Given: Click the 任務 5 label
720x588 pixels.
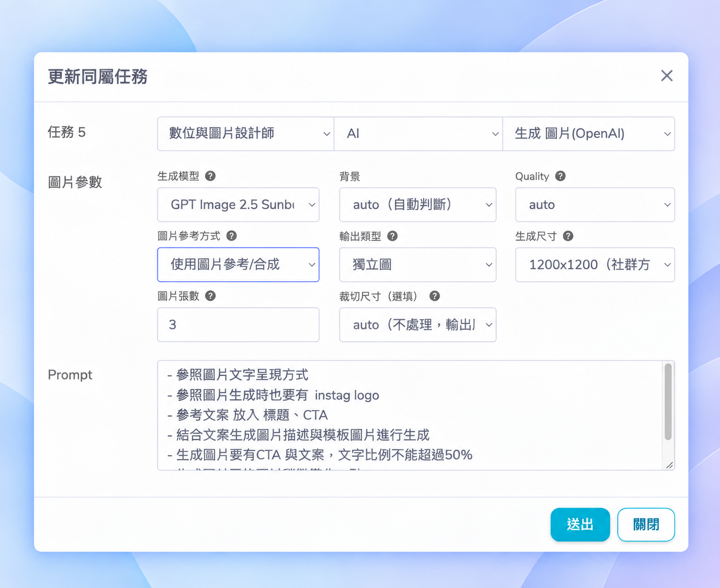Looking at the screenshot, I should (x=66, y=132).
